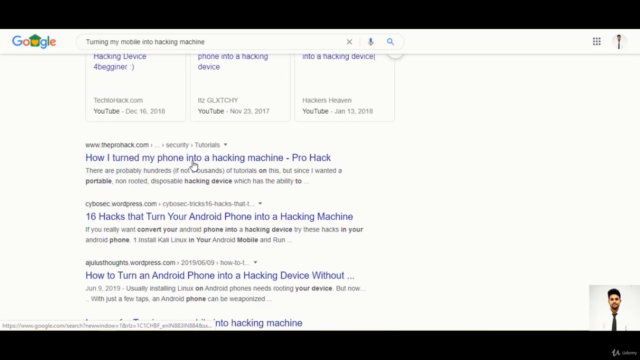Image resolution: width=640 pixels, height=360 pixels.
Task: Clear the search box with X
Action: [x=349, y=42]
